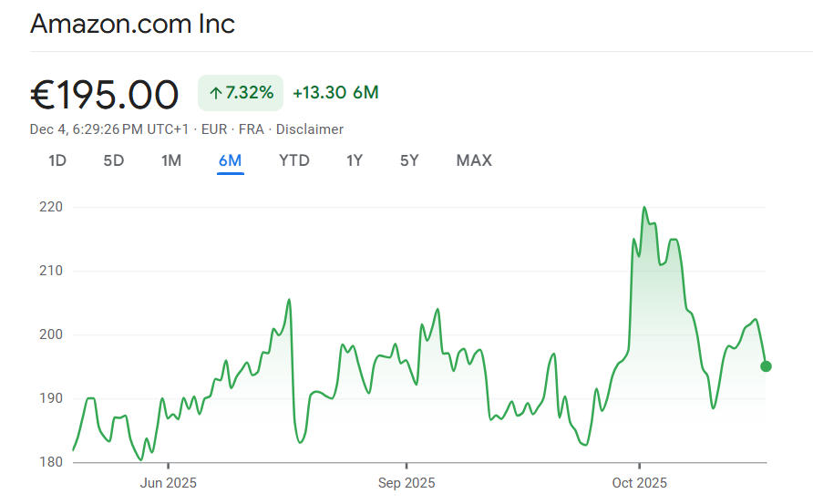The image size is (813, 504).
Task: Choose the 5Y chart range
Action: [x=409, y=160]
